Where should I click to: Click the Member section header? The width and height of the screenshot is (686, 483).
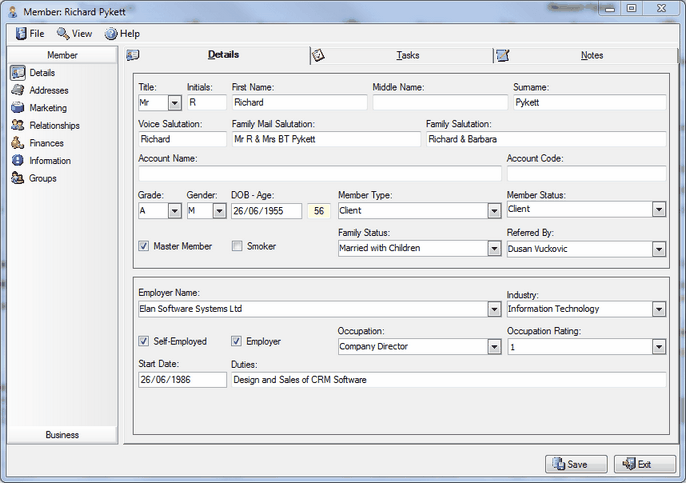(62, 55)
